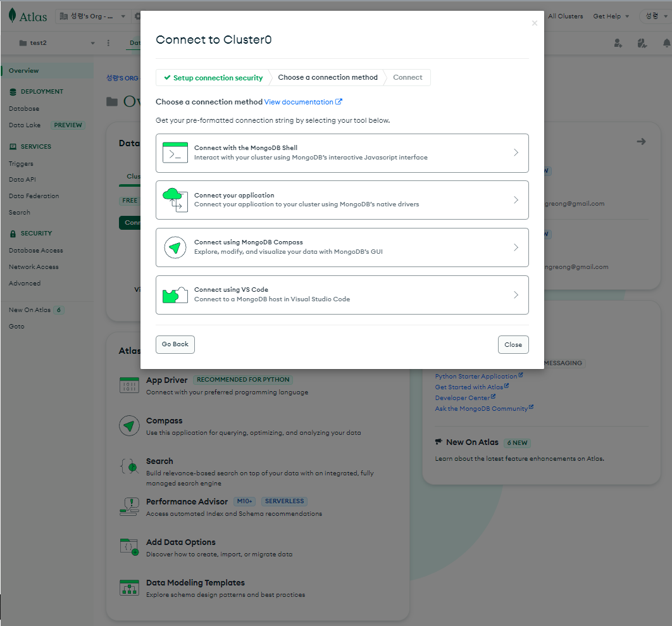Click the organization settings gear icon
Screen dimensions: 672x626
(x=137, y=16)
